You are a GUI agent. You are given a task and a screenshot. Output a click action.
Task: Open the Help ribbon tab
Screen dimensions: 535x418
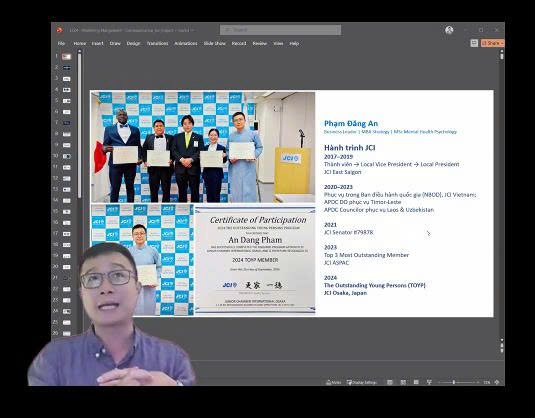pyautogui.click(x=294, y=43)
